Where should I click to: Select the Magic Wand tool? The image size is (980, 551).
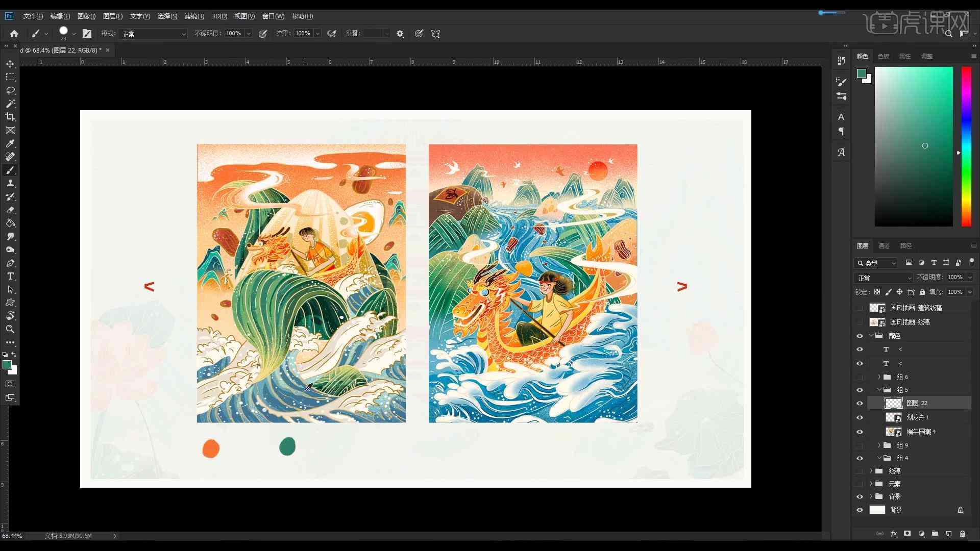pyautogui.click(x=10, y=104)
